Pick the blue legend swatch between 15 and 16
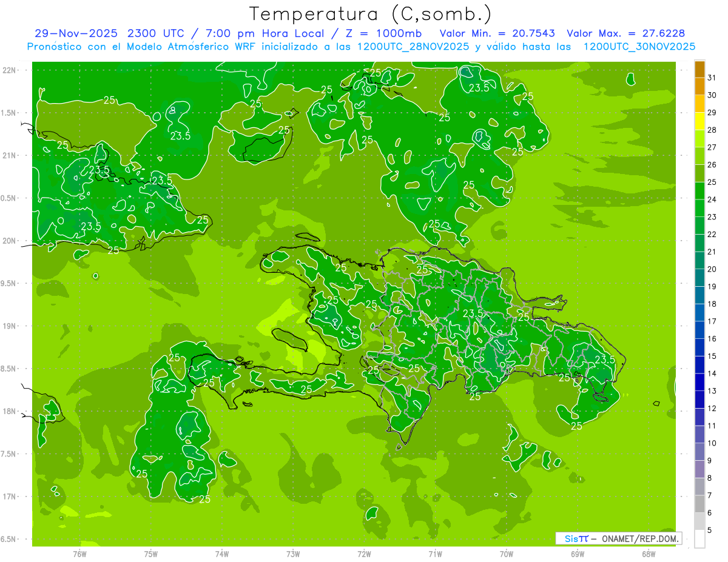728x562 pixels. [x=699, y=347]
